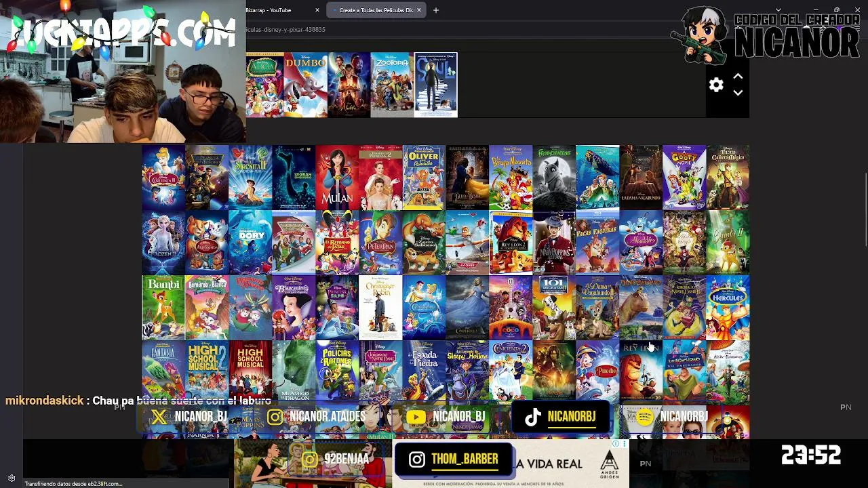Select the Zootopia poster in the tier row
Viewport: 868px width, 488px height.
coord(392,85)
